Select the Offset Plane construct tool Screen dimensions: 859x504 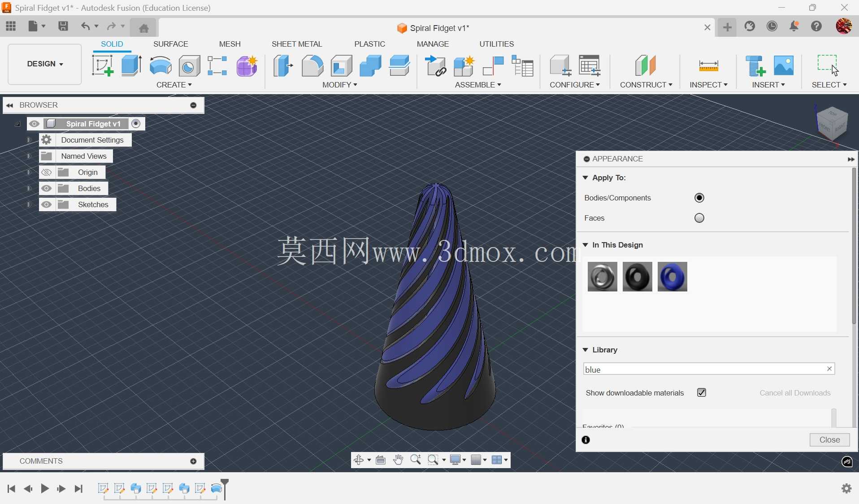coord(646,65)
